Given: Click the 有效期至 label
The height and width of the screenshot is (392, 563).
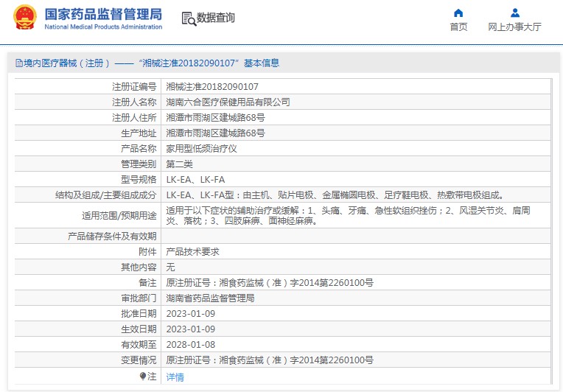Looking at the screenshot, I should click(x=139, y=344).
